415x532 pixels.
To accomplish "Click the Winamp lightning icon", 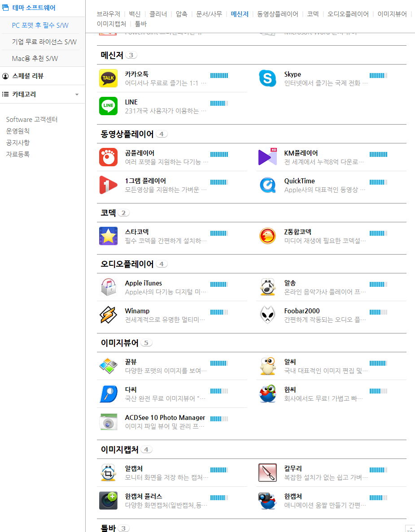I will click(108, 315).
